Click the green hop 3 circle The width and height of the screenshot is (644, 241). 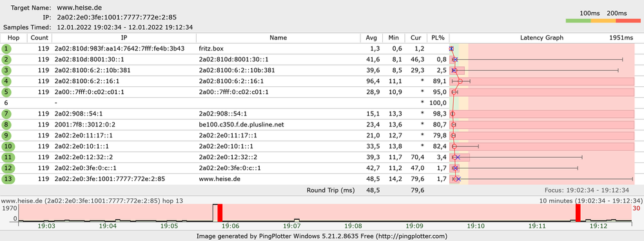point(6,70)
